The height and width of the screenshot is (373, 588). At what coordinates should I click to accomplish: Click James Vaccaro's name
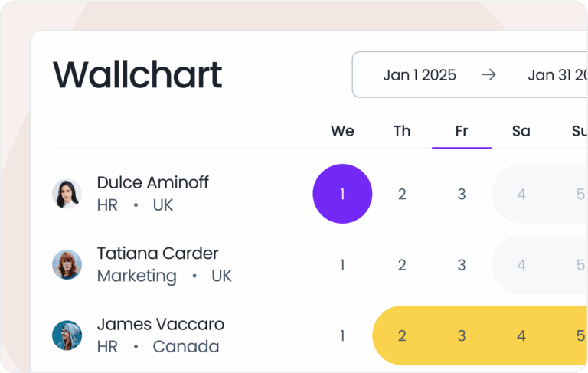click(x=161, y=324)
